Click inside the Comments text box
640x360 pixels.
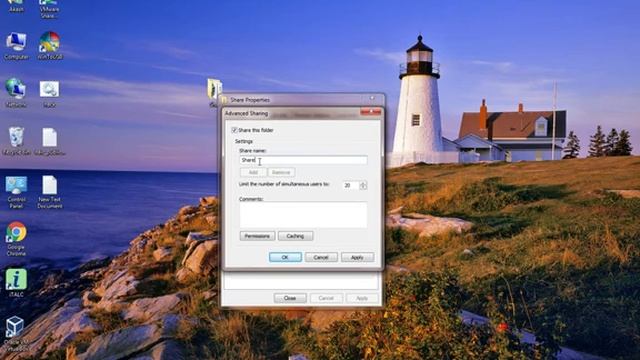[303, 215]
